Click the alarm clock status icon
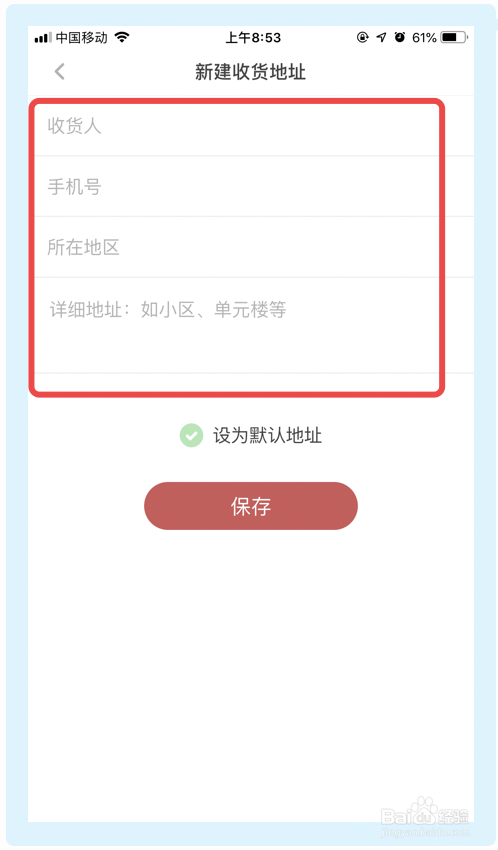This screenshot has width=498, height=850. pyautogui.click(x=400, y=37)
